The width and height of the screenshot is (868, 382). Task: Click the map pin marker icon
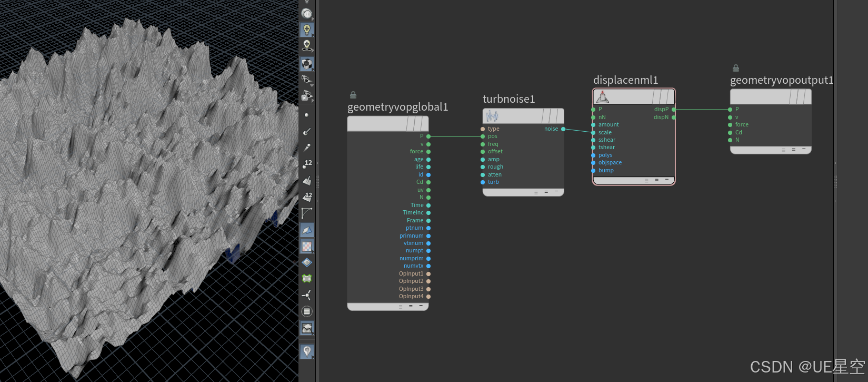(307, 351)
